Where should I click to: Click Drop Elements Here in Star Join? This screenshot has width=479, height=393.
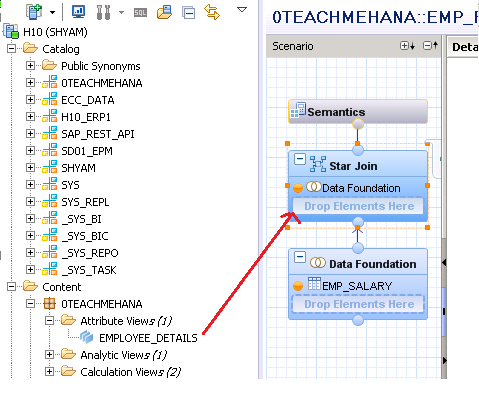coord(358,206)
